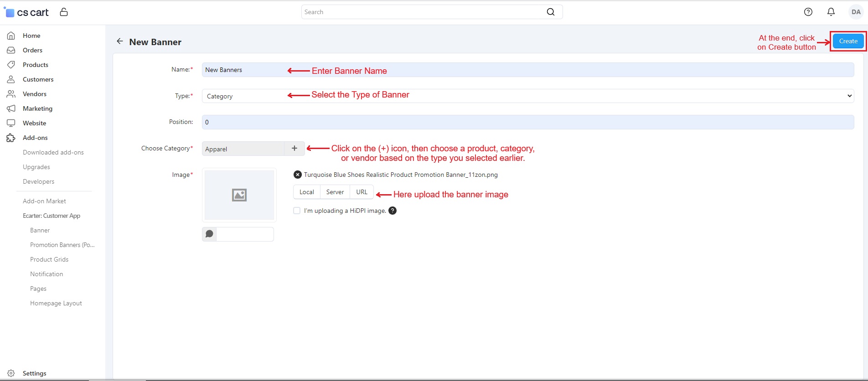Select the URL upload option

pyautogui.click(x=362, y=192)
